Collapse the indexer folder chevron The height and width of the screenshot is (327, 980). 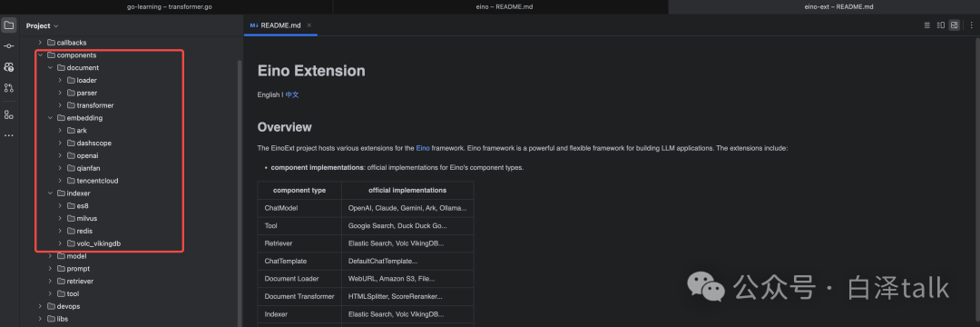click(x=51, y=193)
